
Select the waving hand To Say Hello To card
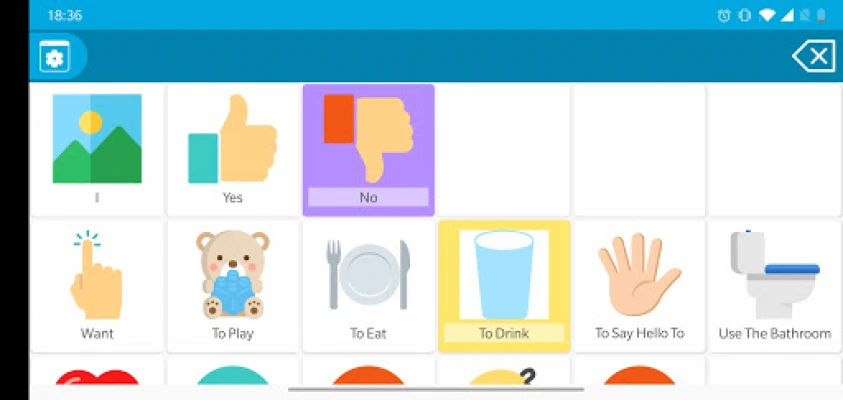point(639,286)
